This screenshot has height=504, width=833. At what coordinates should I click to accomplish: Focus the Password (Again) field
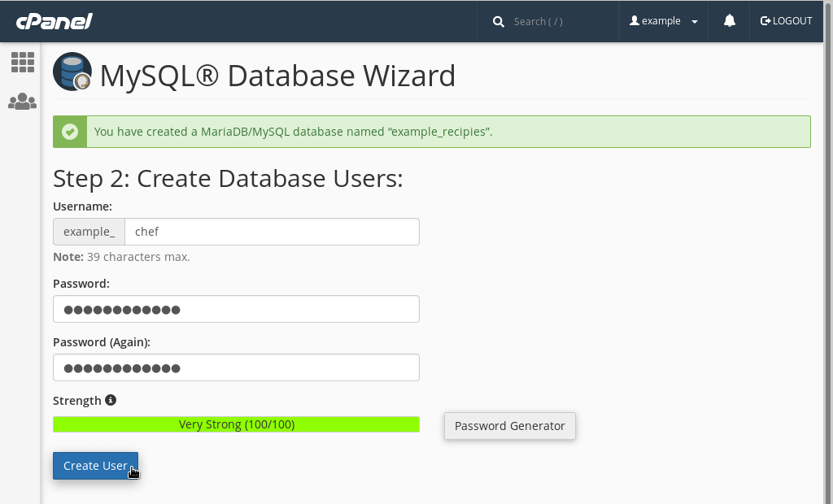point(236,367)
